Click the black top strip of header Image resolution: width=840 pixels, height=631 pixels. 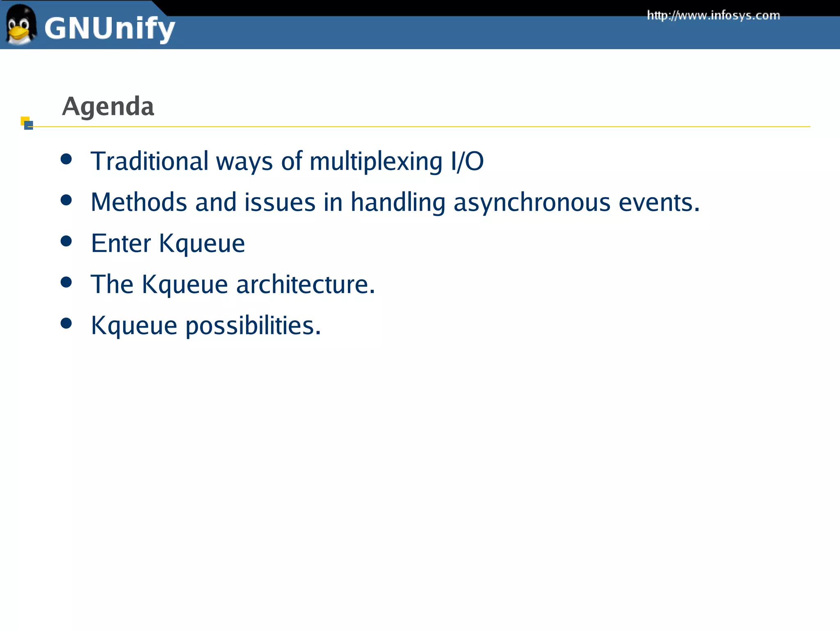[410, 7]
